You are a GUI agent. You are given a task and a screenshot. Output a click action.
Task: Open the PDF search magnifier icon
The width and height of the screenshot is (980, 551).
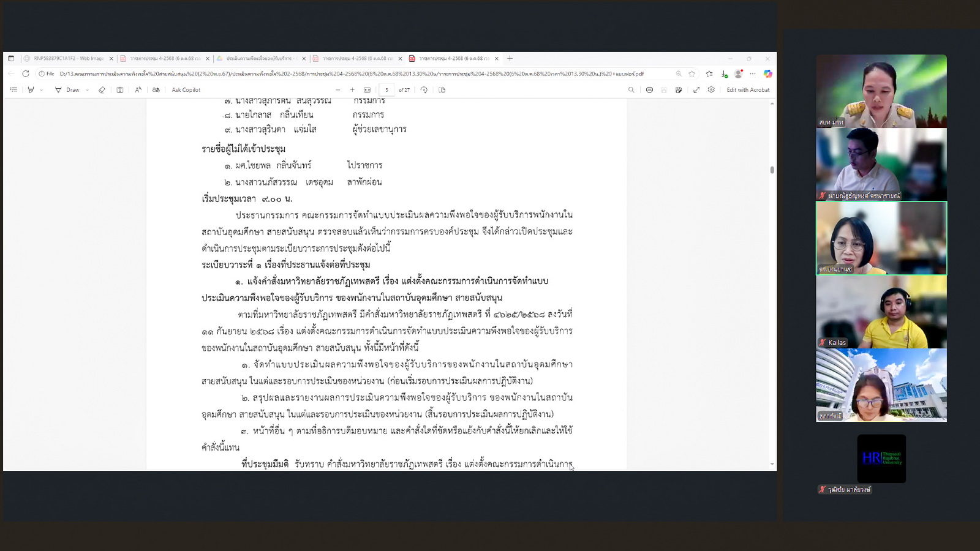click(x=631, y=90)
